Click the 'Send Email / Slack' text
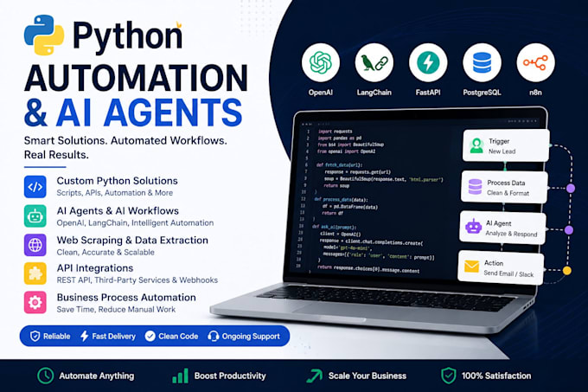This screenshot has height=392, width=588. (508, 273)
